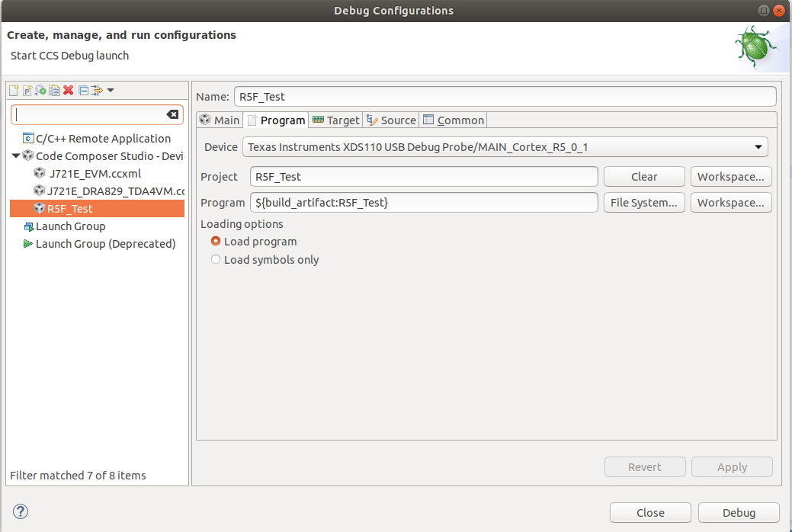
Task: Click the C/C++ Remote Application icon
Action: 28,139
